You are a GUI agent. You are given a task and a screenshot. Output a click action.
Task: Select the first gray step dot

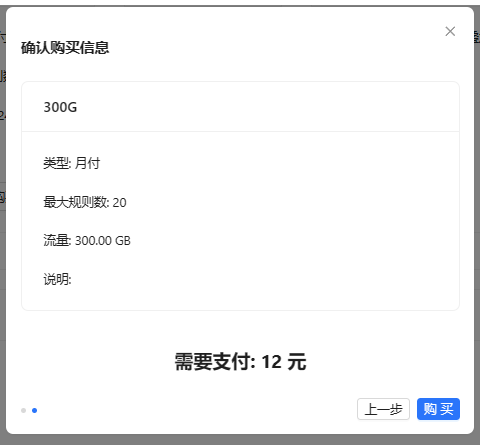(23, 410)
